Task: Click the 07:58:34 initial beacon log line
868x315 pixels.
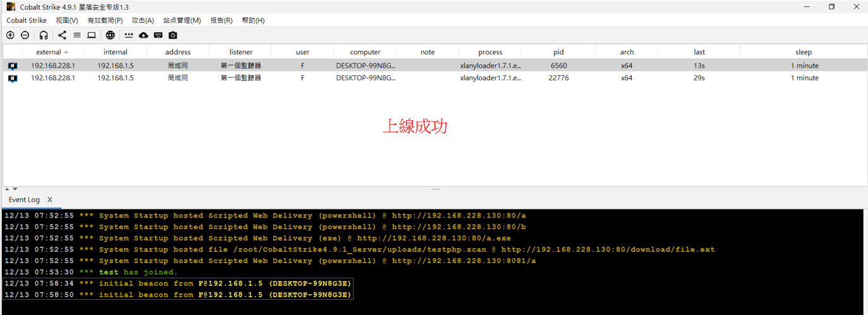Action: click(178, 283)
